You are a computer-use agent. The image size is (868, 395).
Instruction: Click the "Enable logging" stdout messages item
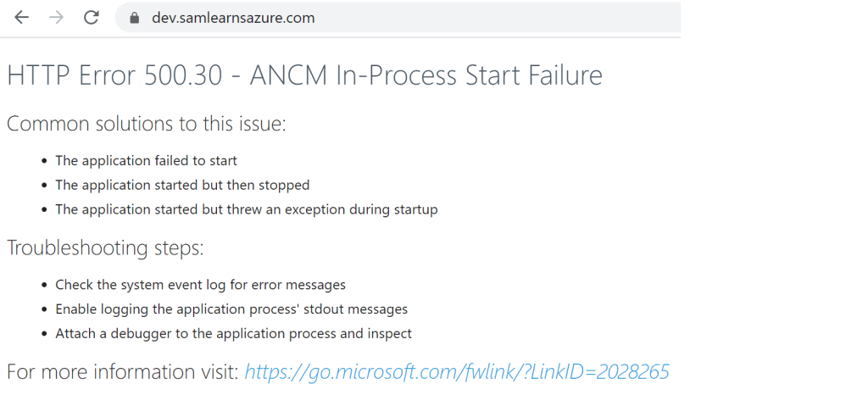231,309
